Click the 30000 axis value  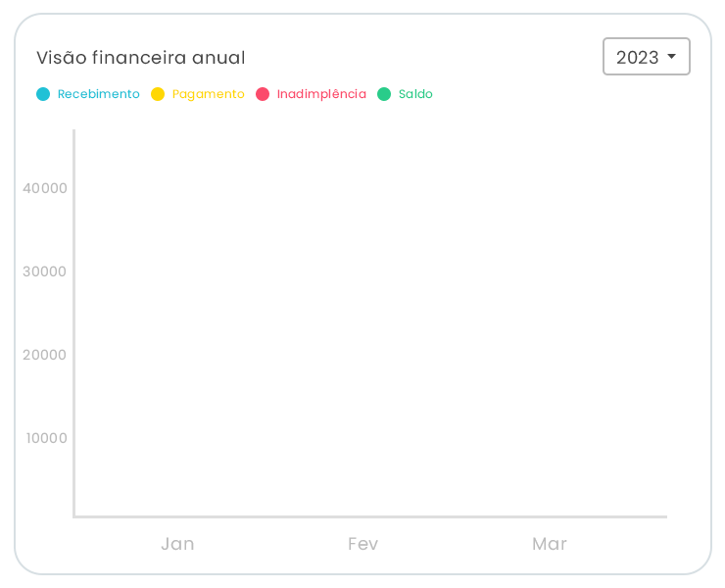coord(45,271)
